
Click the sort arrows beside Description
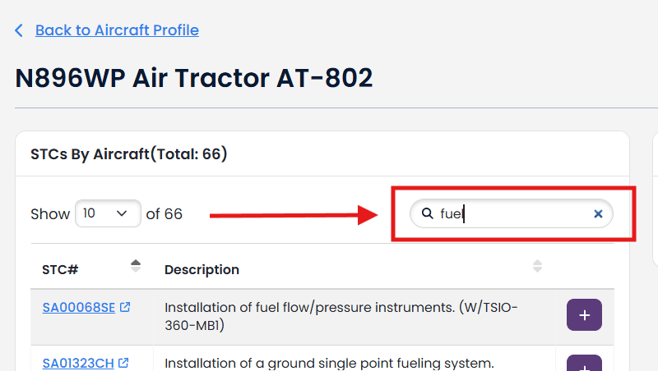click(x=537, y=266)
